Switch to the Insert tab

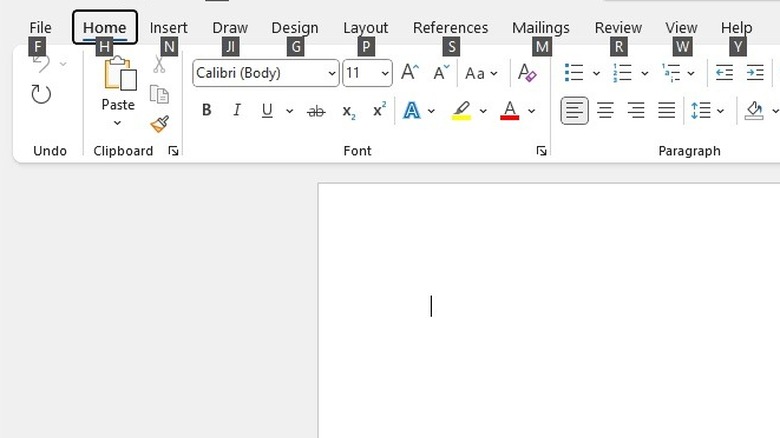[168, 28]
